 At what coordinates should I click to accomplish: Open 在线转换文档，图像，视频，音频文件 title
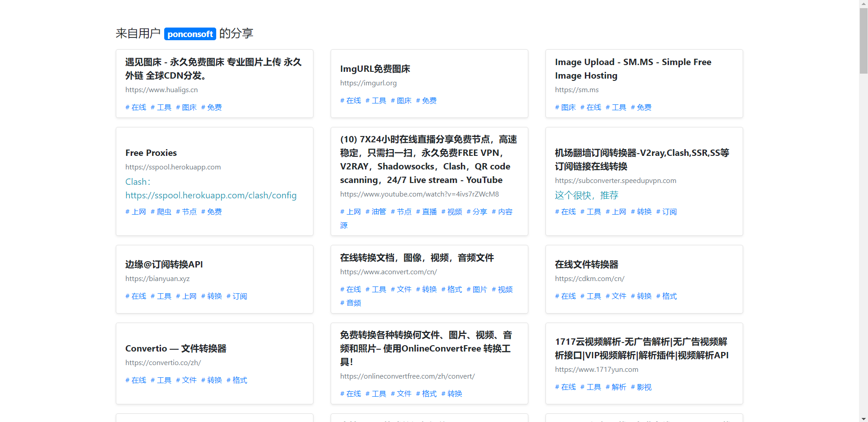(x=417, y=258)
